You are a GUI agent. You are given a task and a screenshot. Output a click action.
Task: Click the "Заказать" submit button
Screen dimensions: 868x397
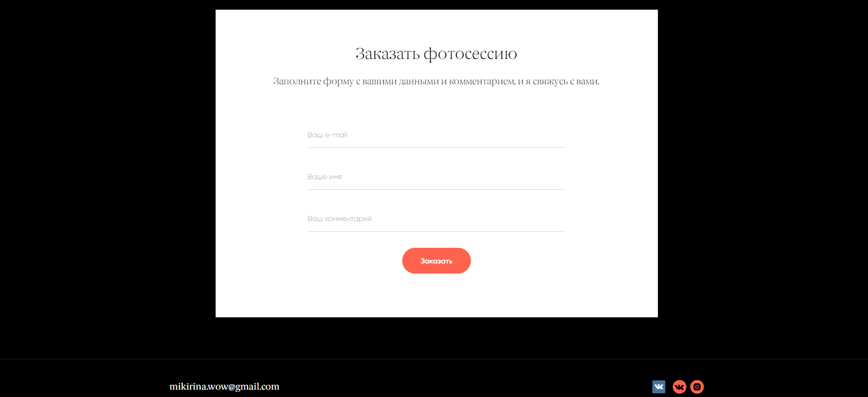436,261
